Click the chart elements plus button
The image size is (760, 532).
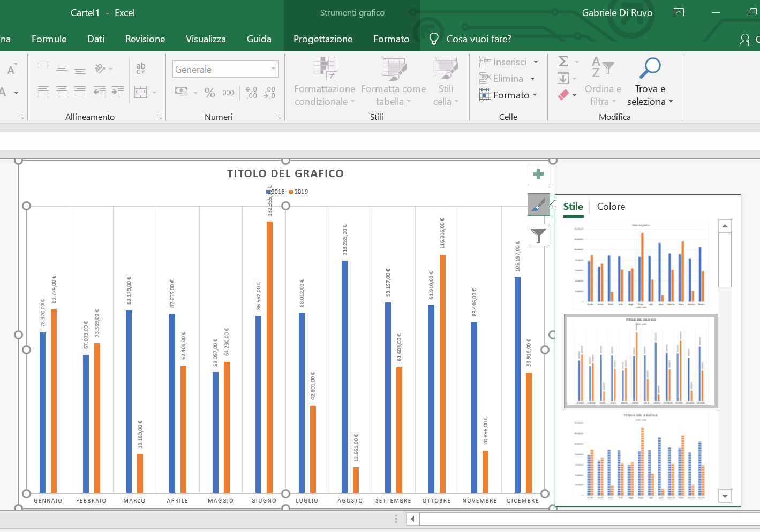[539, 174]
